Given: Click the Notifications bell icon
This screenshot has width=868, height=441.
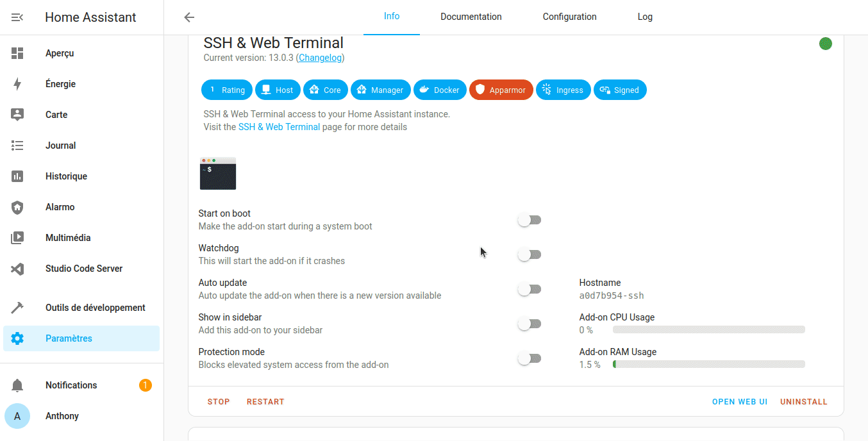Looking at the screenshot, I should 17,385.
